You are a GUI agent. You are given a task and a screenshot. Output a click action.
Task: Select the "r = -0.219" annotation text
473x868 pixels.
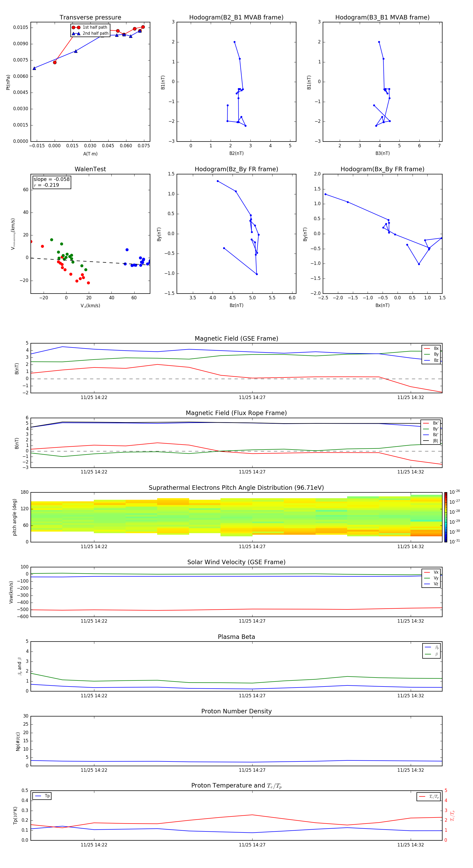point(47,185)
